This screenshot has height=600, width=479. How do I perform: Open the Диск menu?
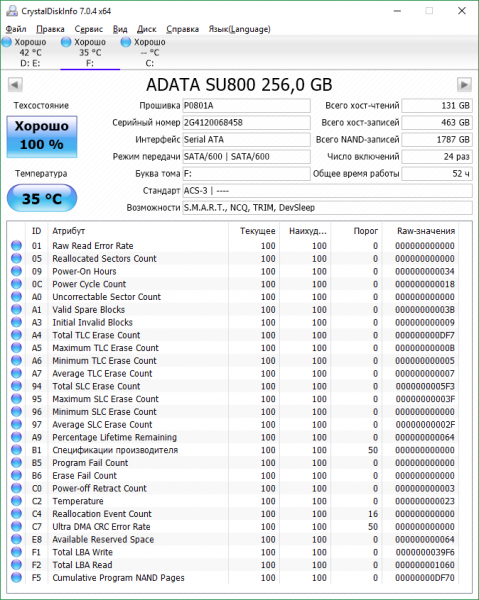coord(147,29)
